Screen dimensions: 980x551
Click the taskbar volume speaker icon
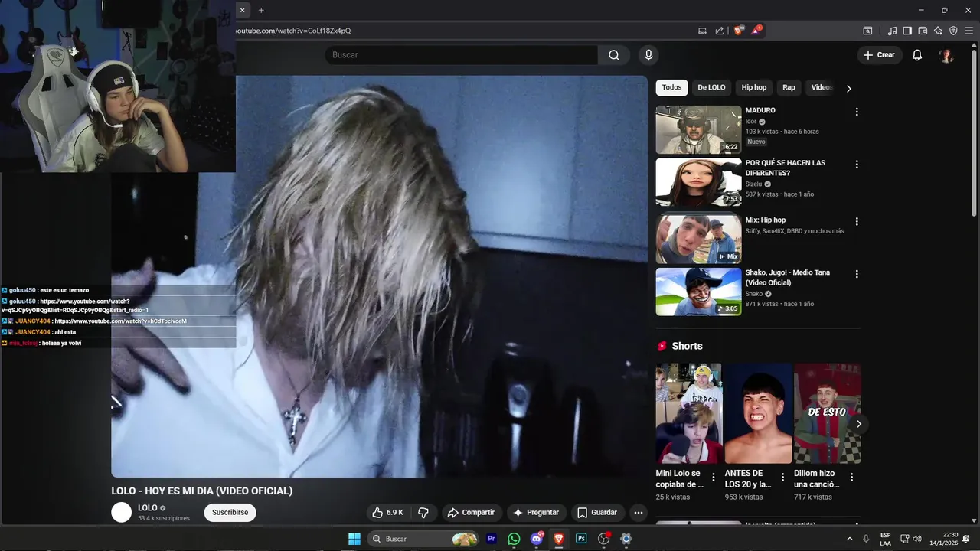pos(917,539)
